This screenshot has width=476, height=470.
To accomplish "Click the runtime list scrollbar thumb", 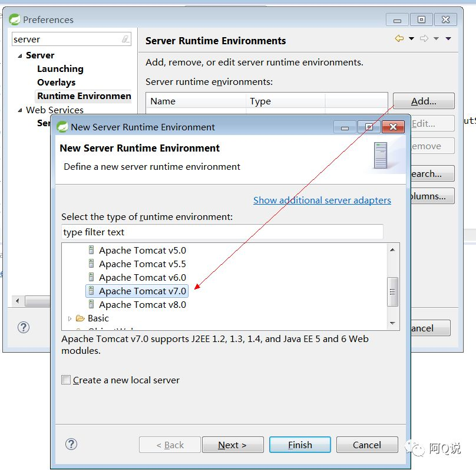I will coord(392,292).
